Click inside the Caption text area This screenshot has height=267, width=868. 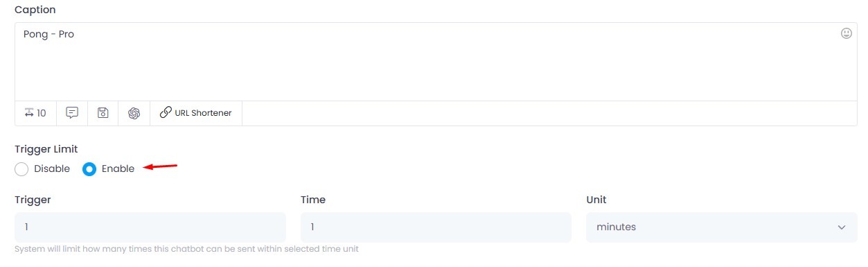click(x=436, y=62)
